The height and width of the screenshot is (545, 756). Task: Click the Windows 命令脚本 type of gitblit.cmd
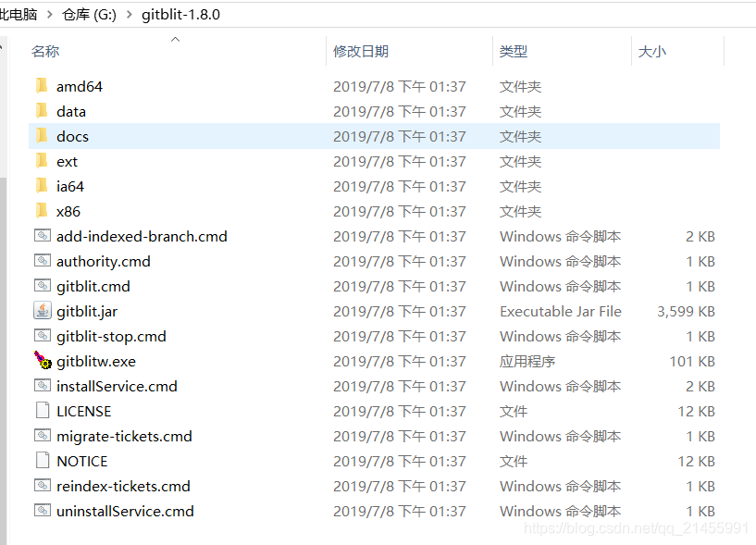(x=560, y=287)
